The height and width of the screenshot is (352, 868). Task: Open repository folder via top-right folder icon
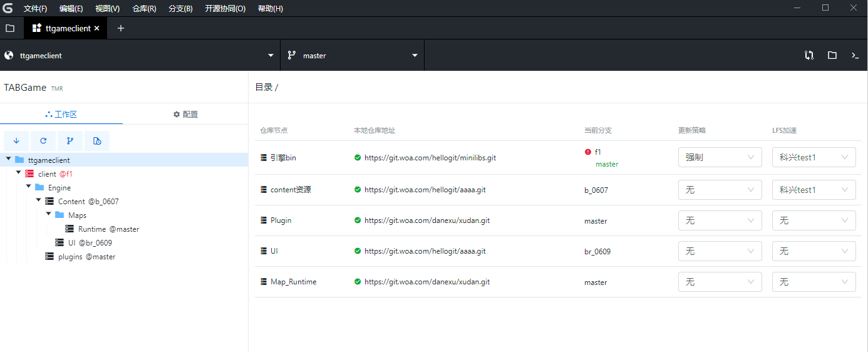832,55
